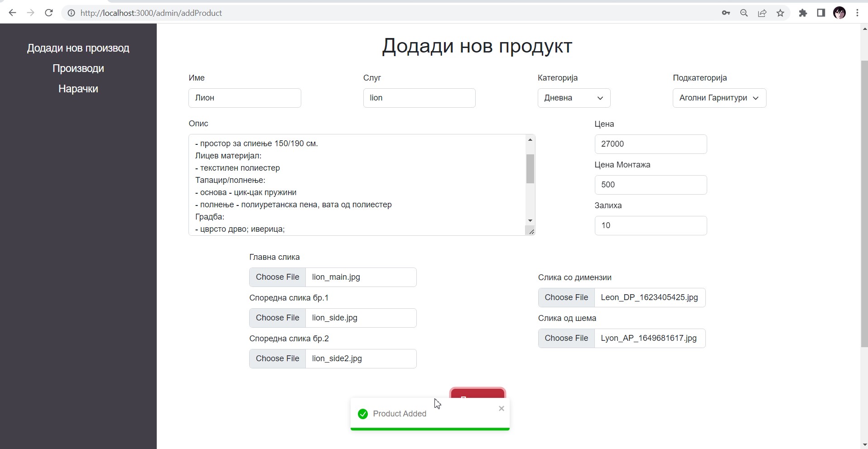Viewport: 868px width, 449px height.
Task: Click the Слуг text field
Action: (419, 98)
